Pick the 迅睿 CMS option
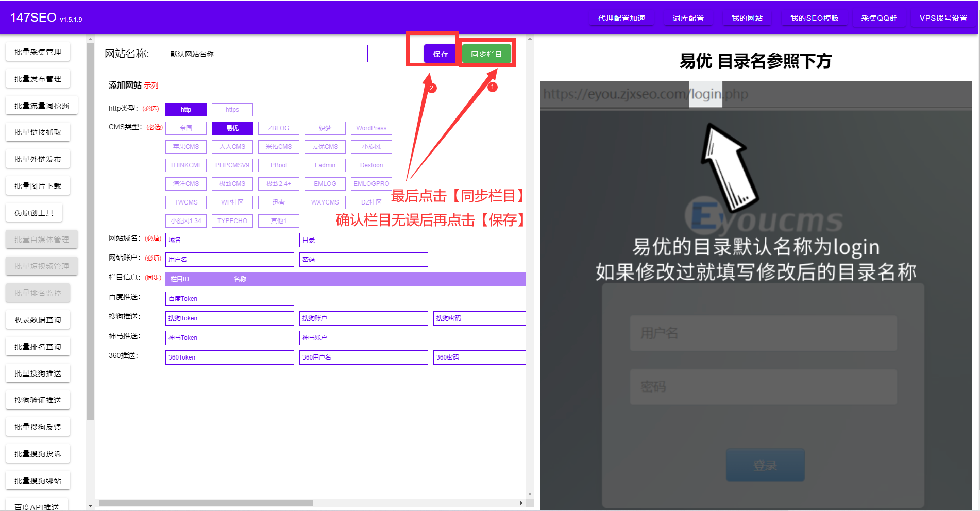 pyautogui.click(x=279, y=202)
